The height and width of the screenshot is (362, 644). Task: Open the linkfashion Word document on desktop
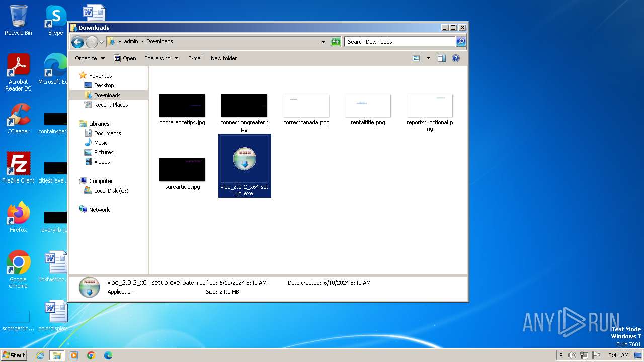tap(54, 266)
